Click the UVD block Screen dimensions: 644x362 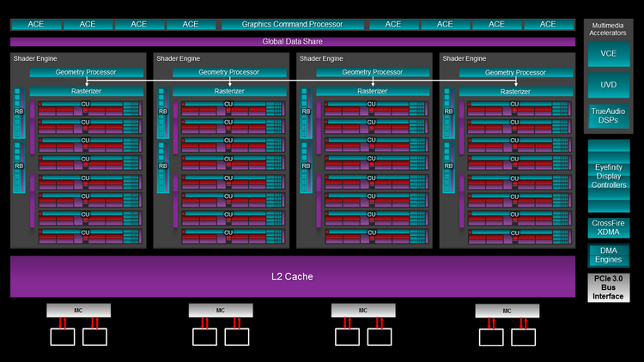click(609, 85)
